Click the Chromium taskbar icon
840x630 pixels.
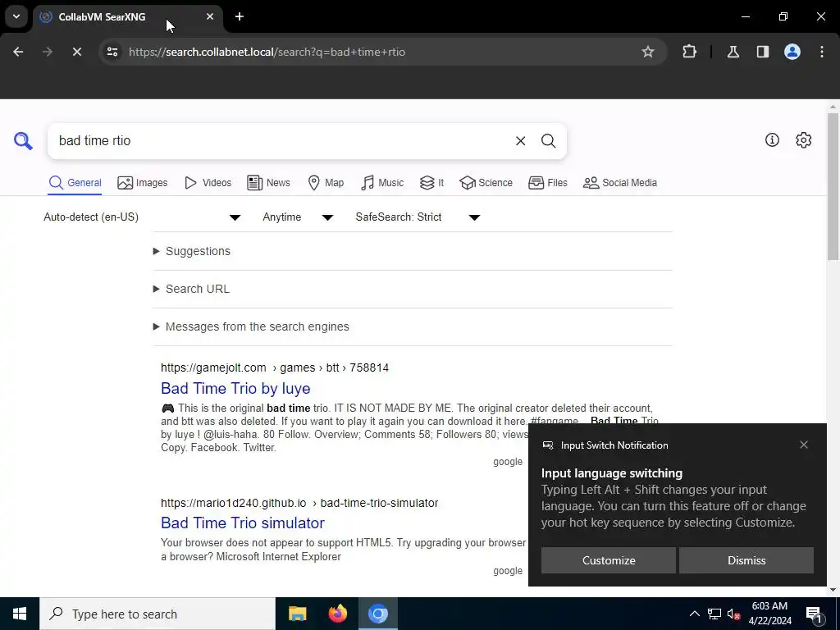pyautogui.click(x=377, y=614)
